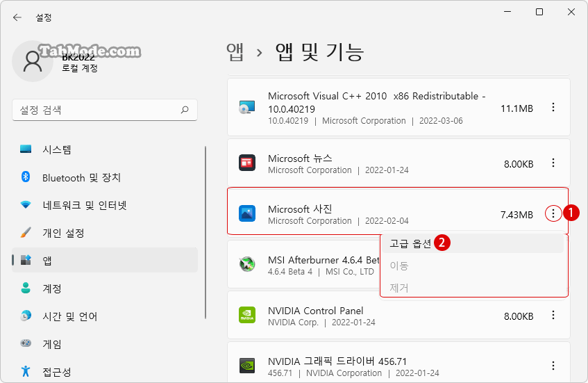588x383 pixels.
Task: Click the 접근성 accessibility icon
Action: point(26,371)
